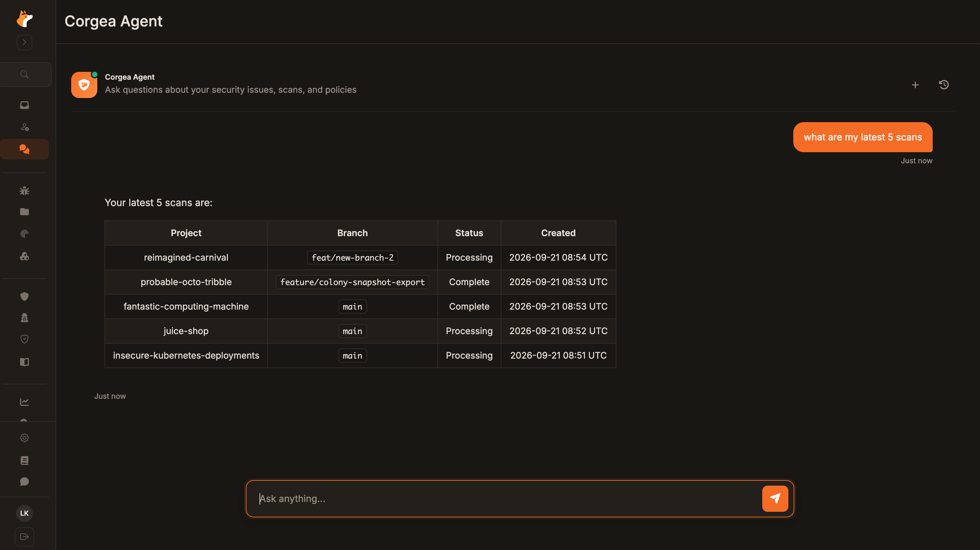Click the logout icon button
Image resolution: width=980 pixels, height=550 pixels.
pos(24,537)
